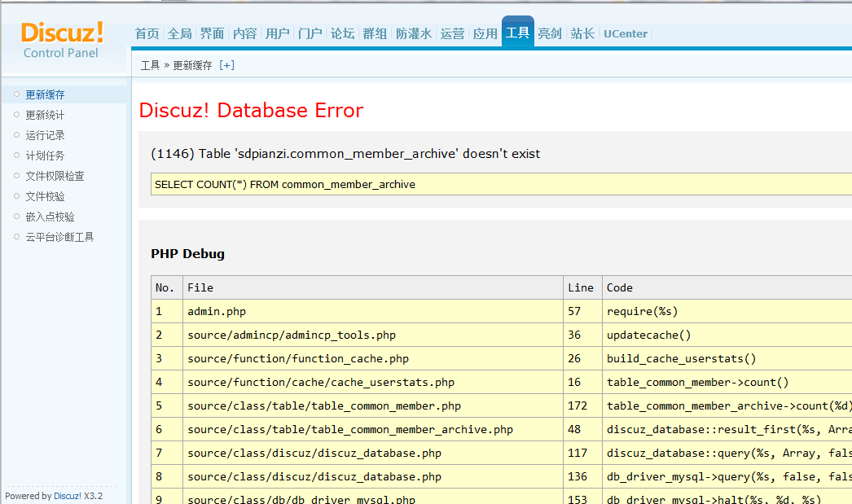Click the build_cache_userstats() code cell

coord(727,358)
